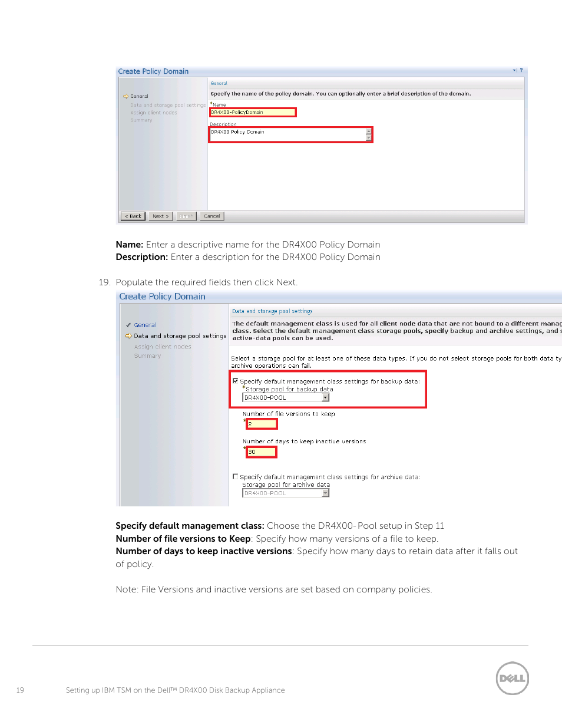Open the small arrow menu beside help
Screen dimensions: 562x728
[514, 70]
